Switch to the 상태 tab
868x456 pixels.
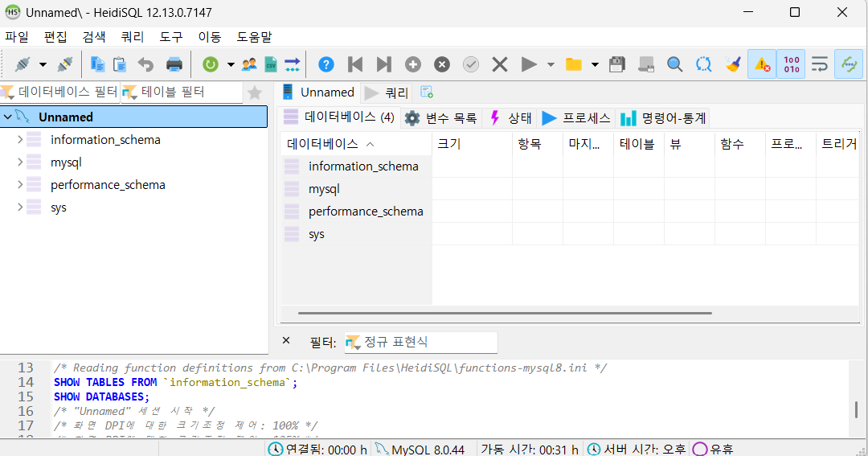[510, 118]
